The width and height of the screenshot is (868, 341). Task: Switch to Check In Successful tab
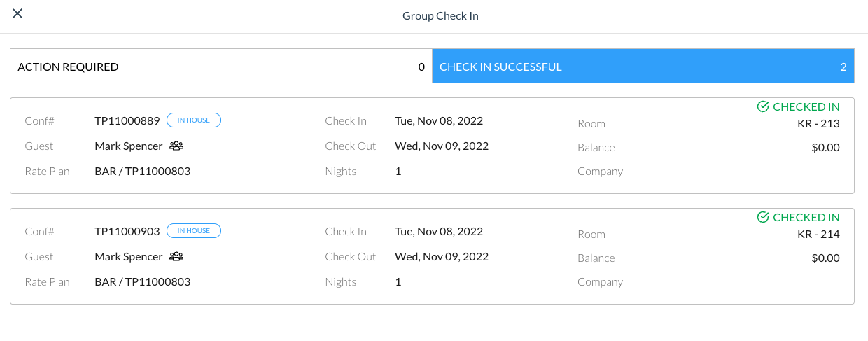643,67
